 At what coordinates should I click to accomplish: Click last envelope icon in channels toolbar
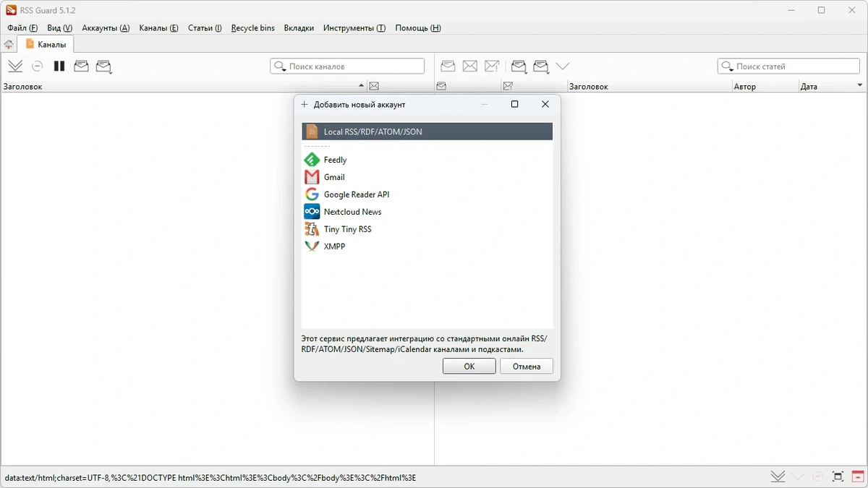coord(104,66)
